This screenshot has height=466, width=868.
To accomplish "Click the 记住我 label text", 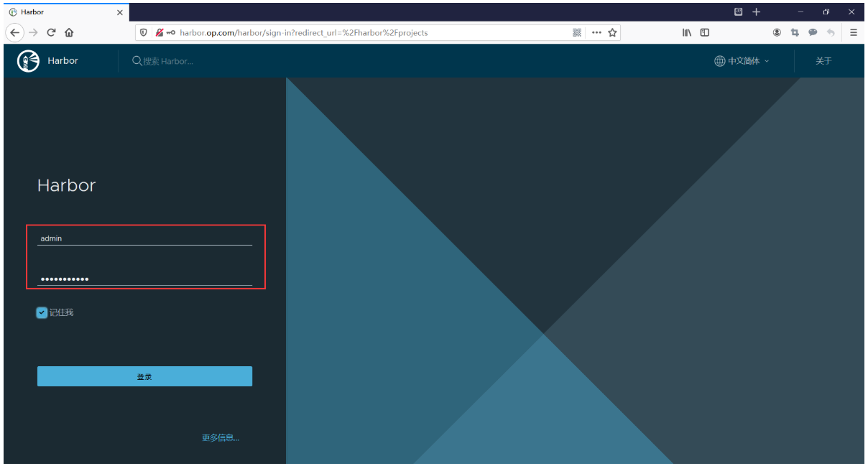I will [61, 312].
